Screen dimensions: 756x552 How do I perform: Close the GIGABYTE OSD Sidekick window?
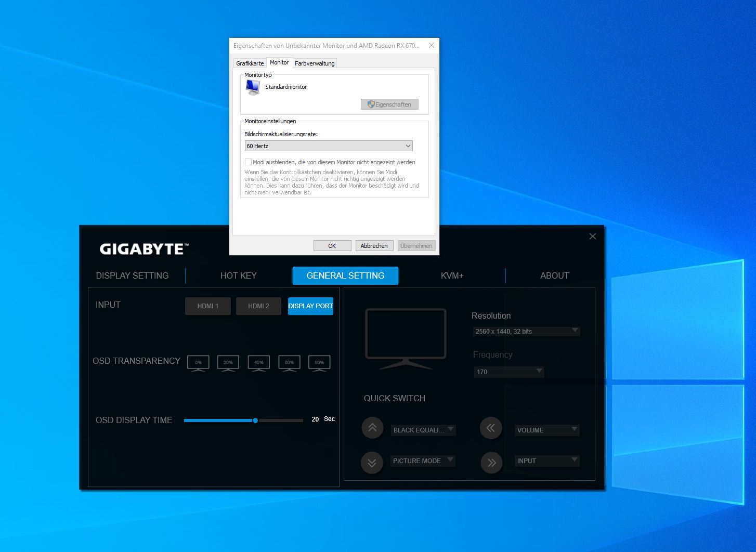593,236
